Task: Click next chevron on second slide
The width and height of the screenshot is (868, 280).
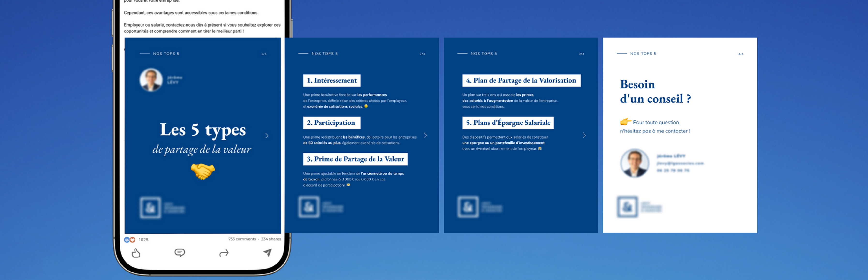Action: (x=425, y=135)
